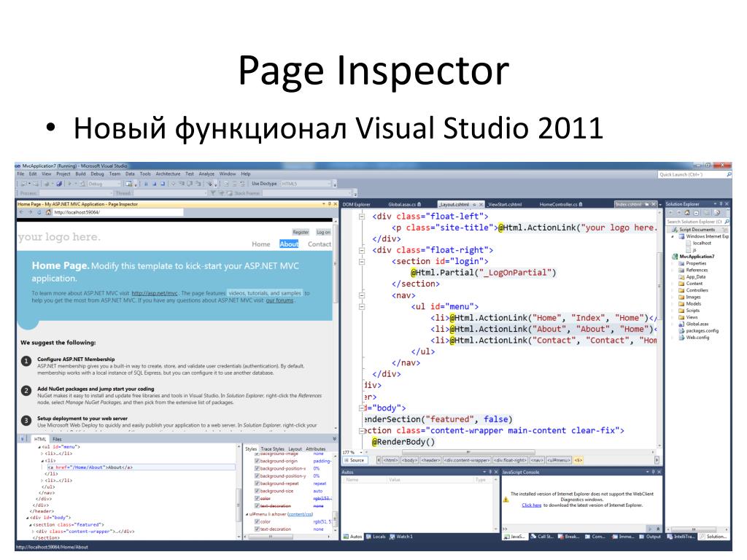This screenshot has width=747, height=560.
Task: Click the Register link on the web page
Action: pos(301,233)
